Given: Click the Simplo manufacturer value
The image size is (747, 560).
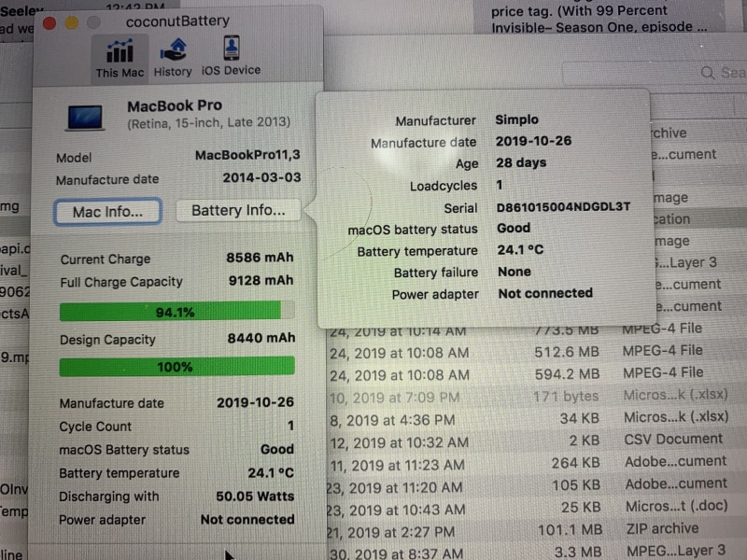Looking at the screenshot, I should click(517, 119).
